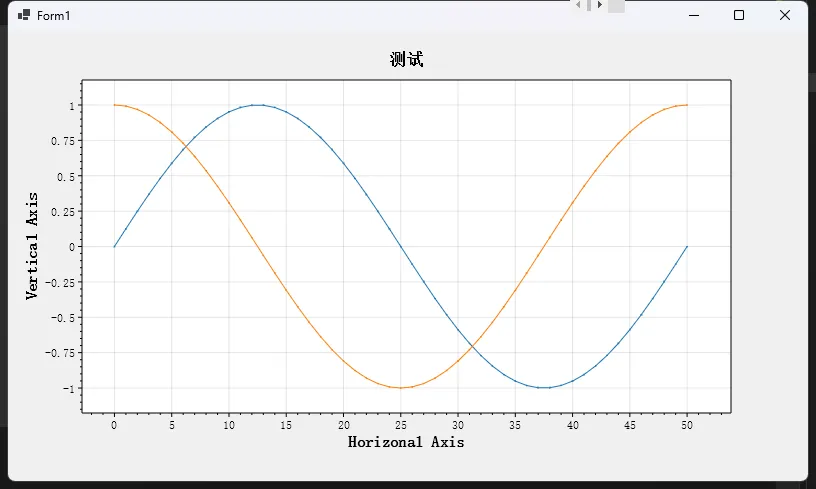Click the vertical axis tick label -0.25
Screen dimensions: 816x489
[x=60, y=282]
